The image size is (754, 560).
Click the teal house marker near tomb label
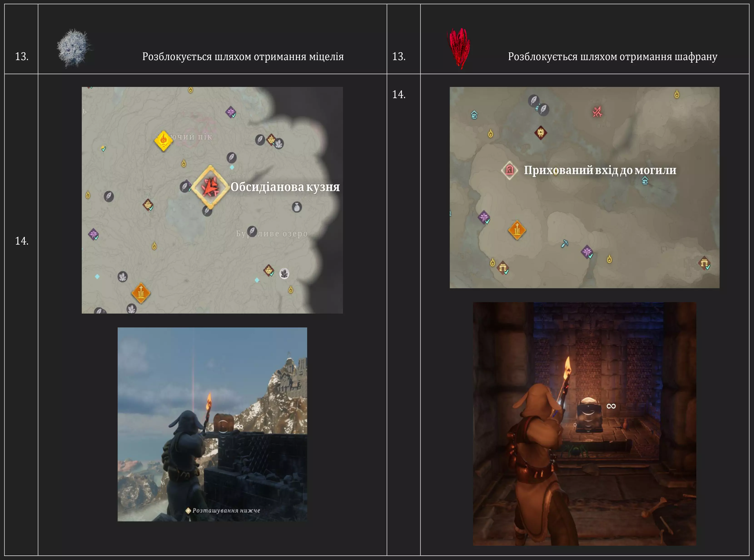645,180
